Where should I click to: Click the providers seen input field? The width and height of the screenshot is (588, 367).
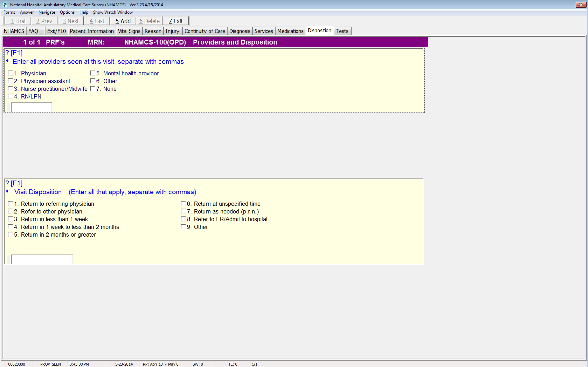pyautogui.click(x=32, y=107)
